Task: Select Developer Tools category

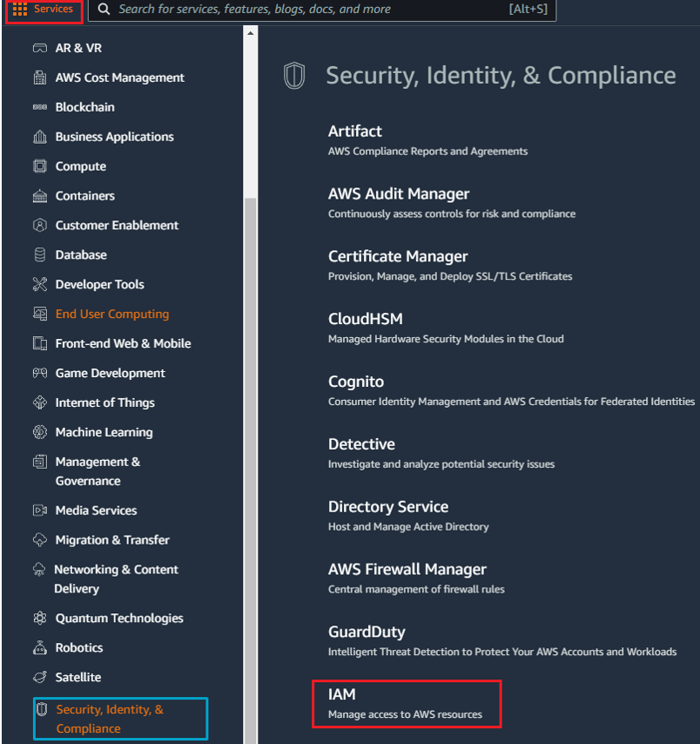Action: (x=99, y=284)
